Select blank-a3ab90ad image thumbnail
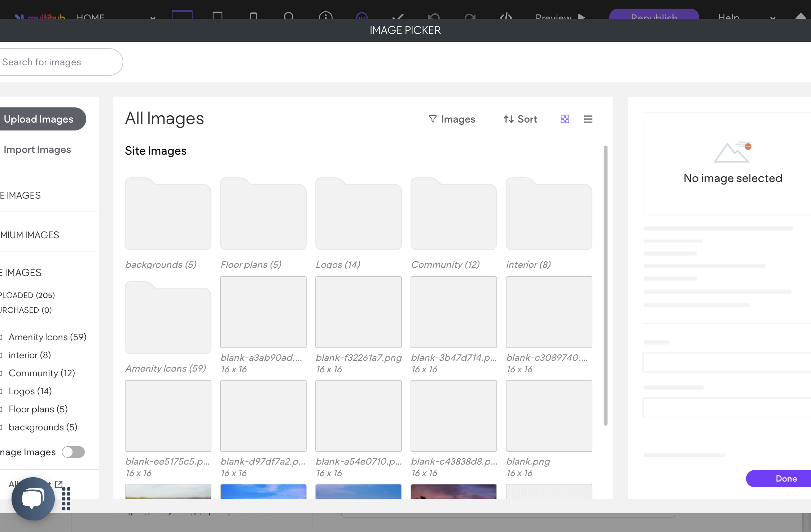Image resolution: width=811 pixels, height=532 pixels. (x=263, y=312)
